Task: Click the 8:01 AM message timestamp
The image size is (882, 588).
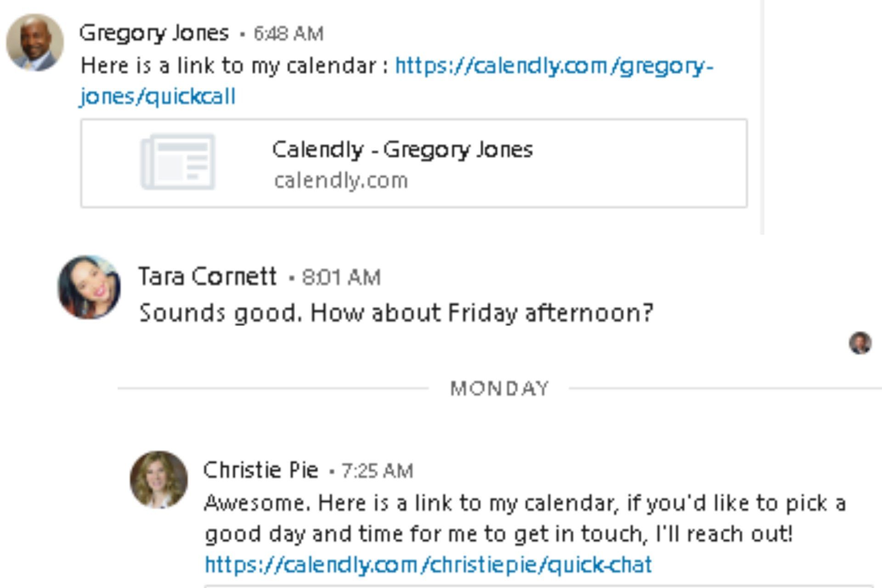Action: point(341,277)
